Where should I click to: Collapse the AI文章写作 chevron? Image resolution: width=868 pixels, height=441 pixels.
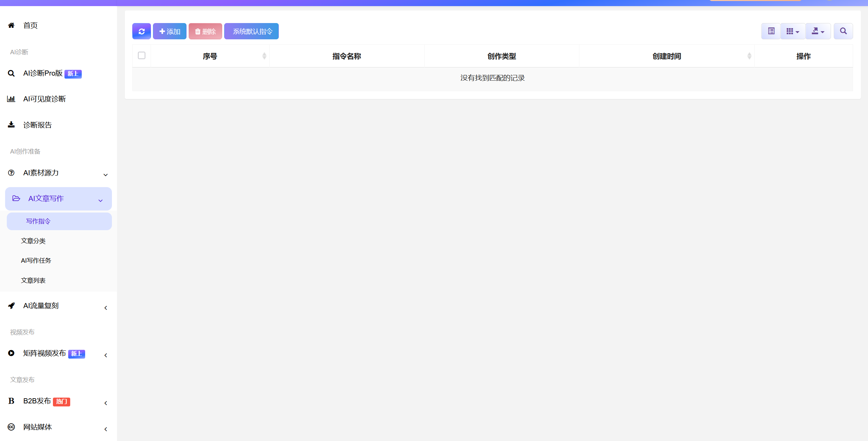(100, 200)
